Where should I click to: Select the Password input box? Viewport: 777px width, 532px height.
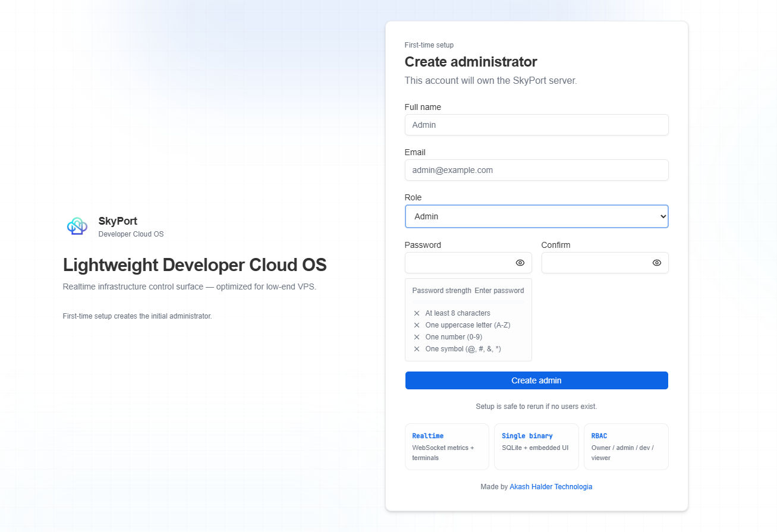coord(468,263)
